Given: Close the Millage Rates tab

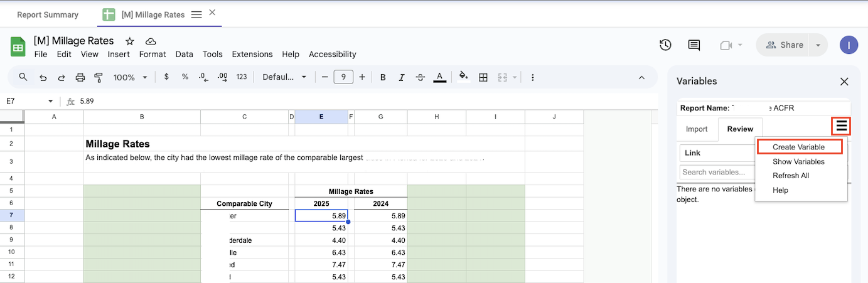Looking at the screenshot, I should click(x=212, y=12).
